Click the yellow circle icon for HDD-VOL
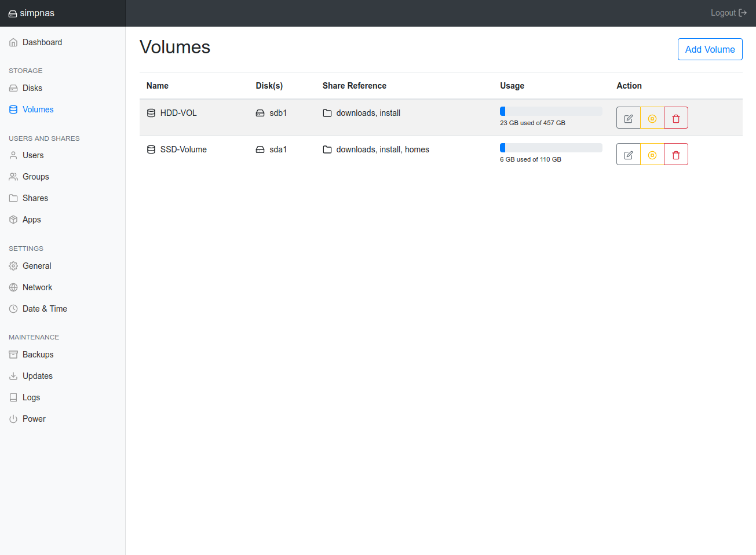This screenshot has width=756, height=555. [x=652, y=118]
